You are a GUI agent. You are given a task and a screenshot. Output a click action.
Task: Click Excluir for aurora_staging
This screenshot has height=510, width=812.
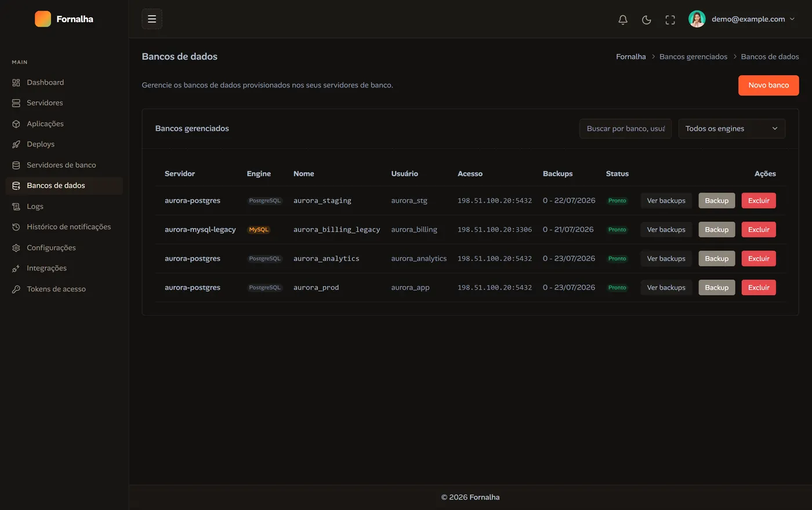pos(759,201)
